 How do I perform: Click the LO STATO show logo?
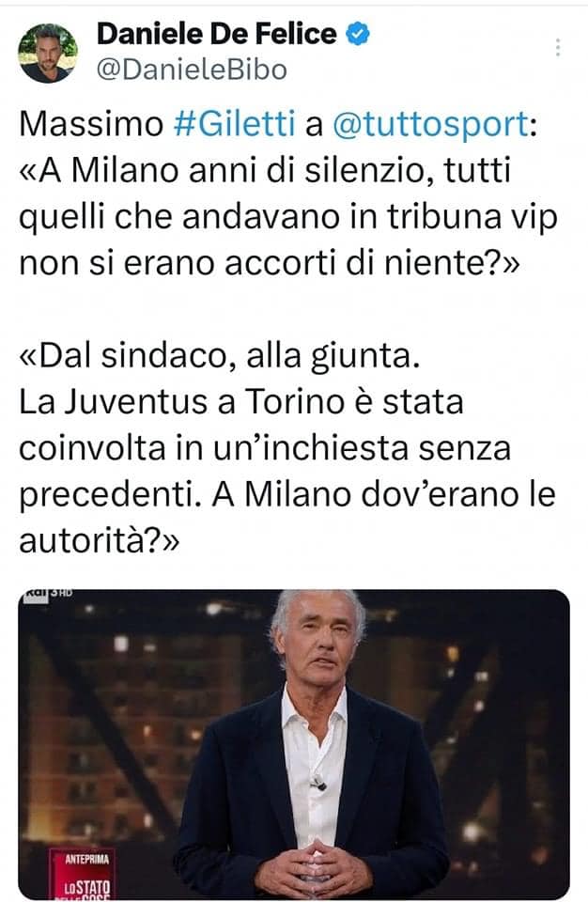point(86,887)
